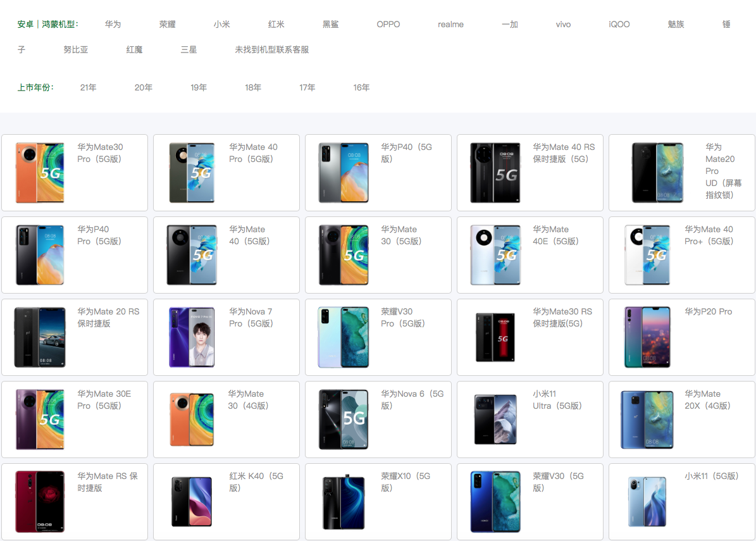
Task: Click the 荣耀V30 Pro（5G版） model name
Action: (x=403, y=317)
